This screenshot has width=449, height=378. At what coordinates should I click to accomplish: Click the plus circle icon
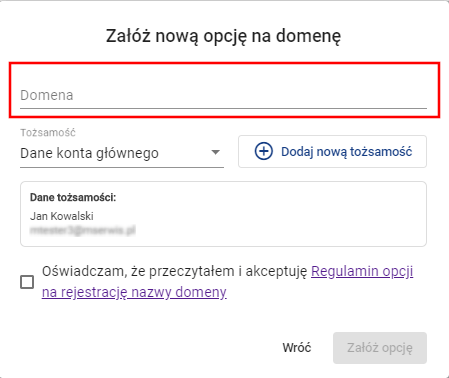(264, 151)
